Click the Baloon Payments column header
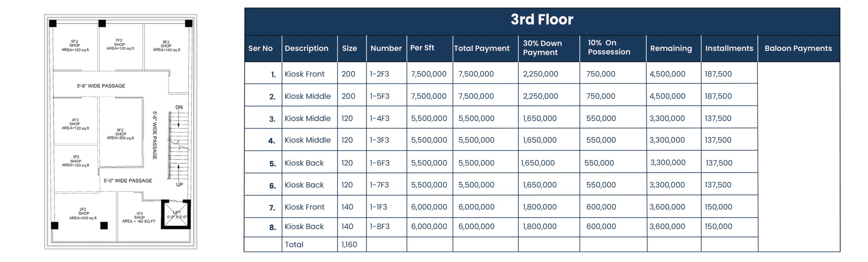This screenshot has width=868, height=262. click(x=798, y=48)
